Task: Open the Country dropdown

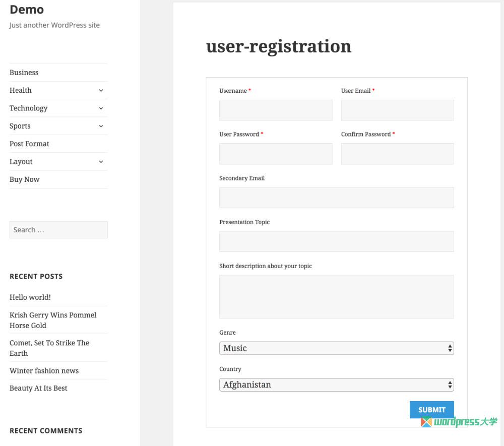Action: click(336, 385)
